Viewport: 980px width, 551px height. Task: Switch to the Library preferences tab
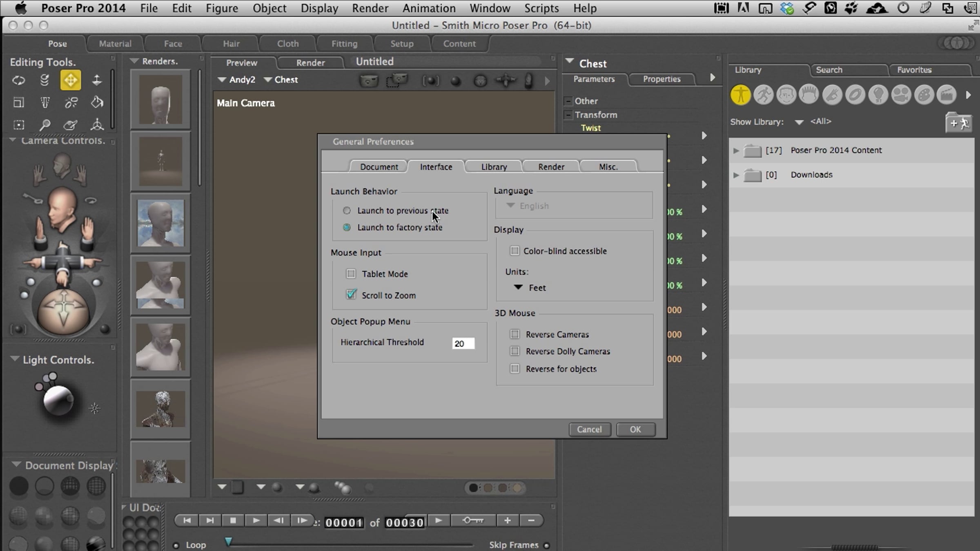coord(494,167)
